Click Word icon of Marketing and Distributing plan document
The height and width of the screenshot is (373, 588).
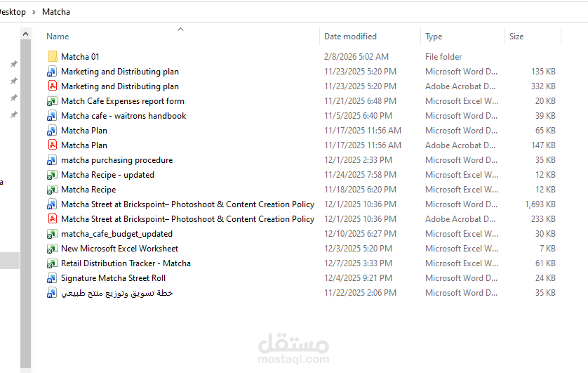pyautogui.click(x=52, y=71)
